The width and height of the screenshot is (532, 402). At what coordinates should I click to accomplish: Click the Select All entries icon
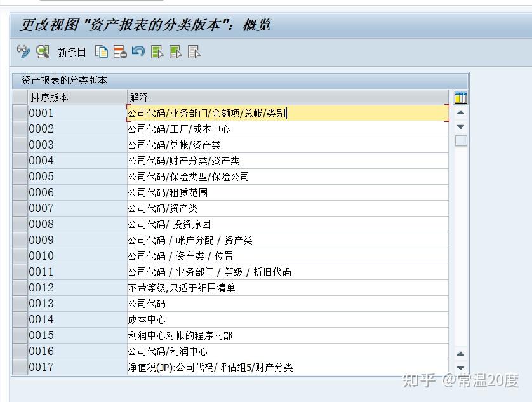click(x=157, y=52)
